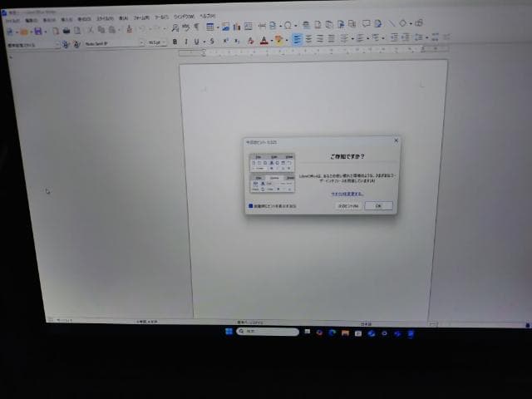Screen dimensions: 532x399
Task: Click the Cut scissors icon
Action: point(91,30)
